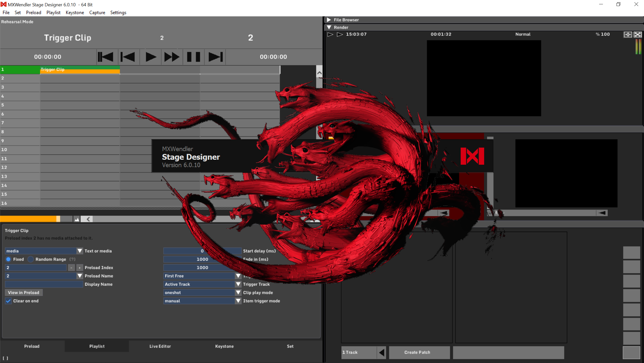Select playlist row number 5
The image size is (644, 363).
[20, 105]
